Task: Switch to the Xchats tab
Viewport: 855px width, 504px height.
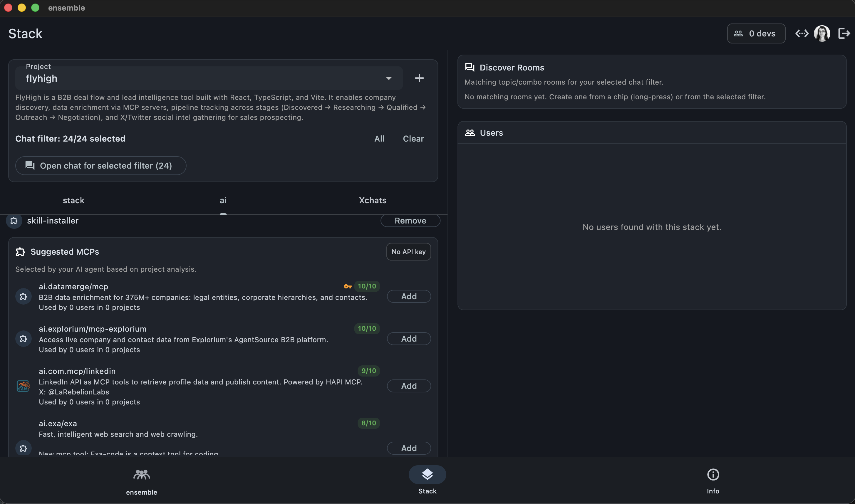Action: pos(372,200)
